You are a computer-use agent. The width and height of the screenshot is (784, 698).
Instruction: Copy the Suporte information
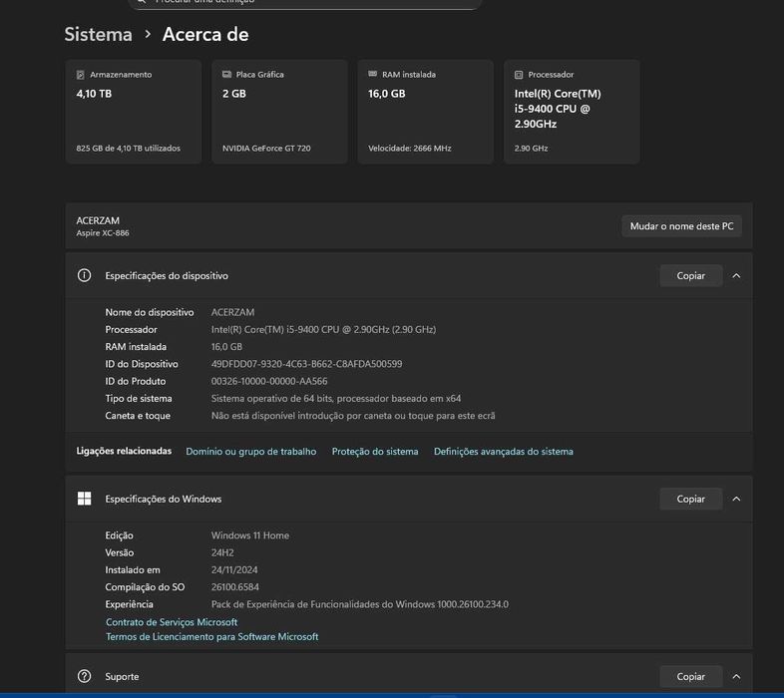pos(691,676)
